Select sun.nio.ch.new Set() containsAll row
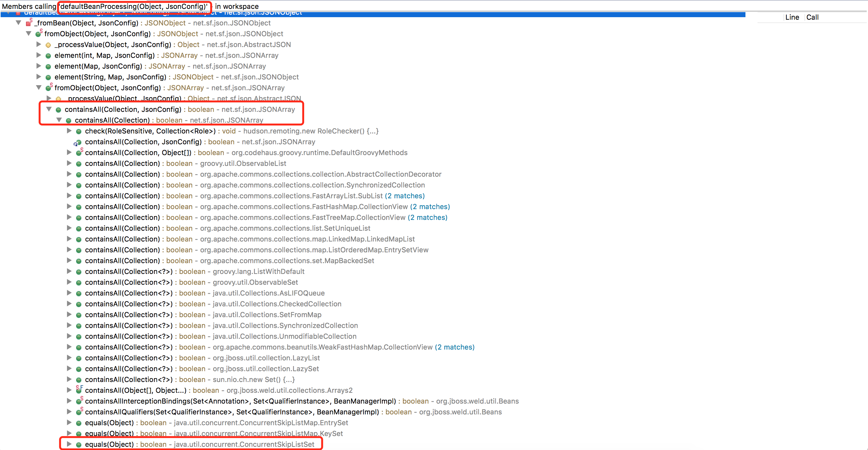This screenshot has height=450, width=868. (x=190, y=379)
